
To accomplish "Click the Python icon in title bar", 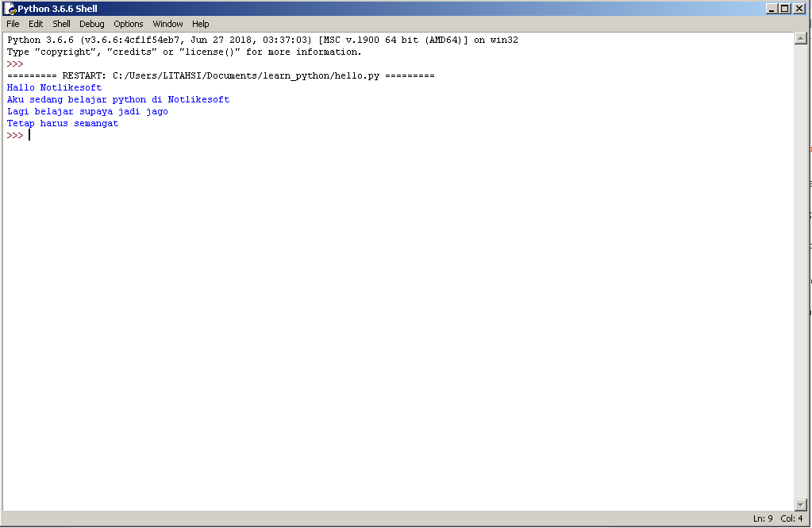I will [10, 8].
